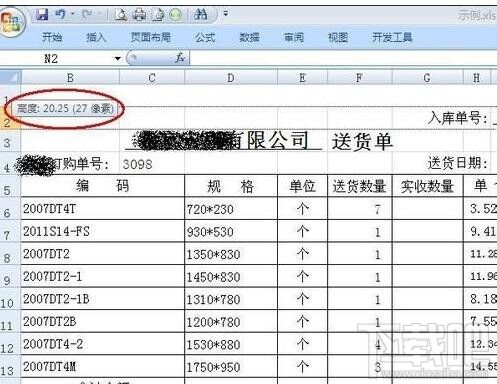Select cell with code 2007DT4M

(x=103, y=367)
